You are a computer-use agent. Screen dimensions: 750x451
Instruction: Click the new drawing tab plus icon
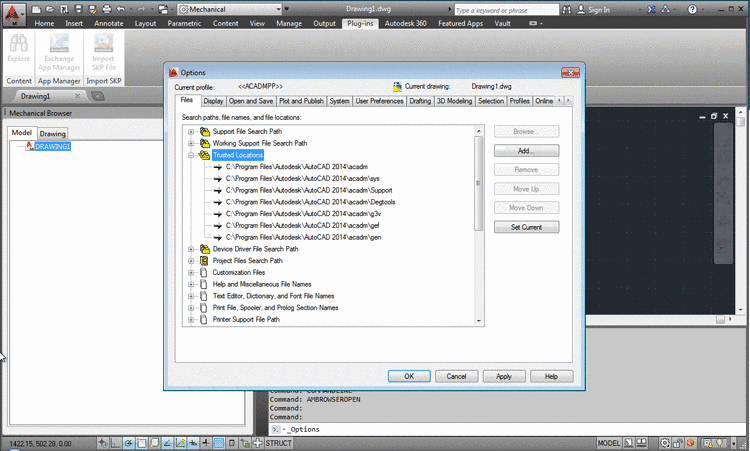98,96
